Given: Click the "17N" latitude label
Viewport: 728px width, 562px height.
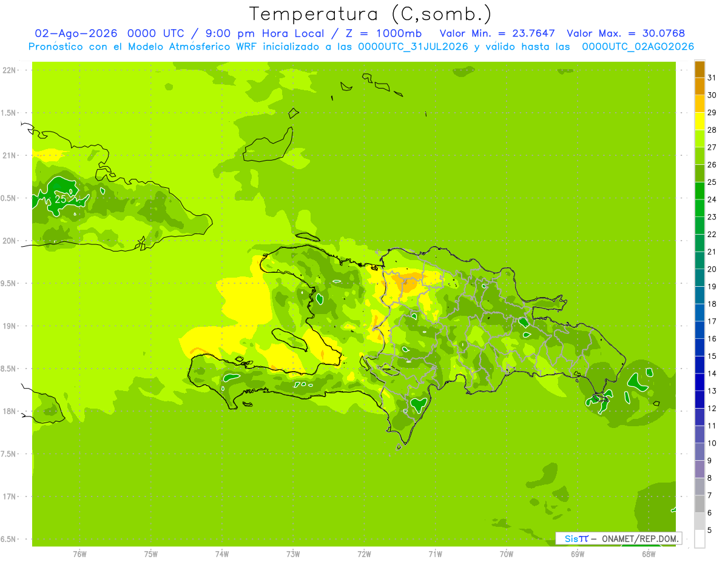Looking at the screenshot, I should [9, 497].
